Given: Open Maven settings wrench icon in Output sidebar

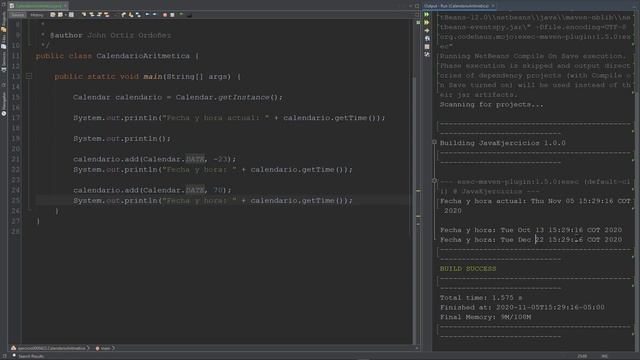Looking at the screenshot, I should (427, 54).
